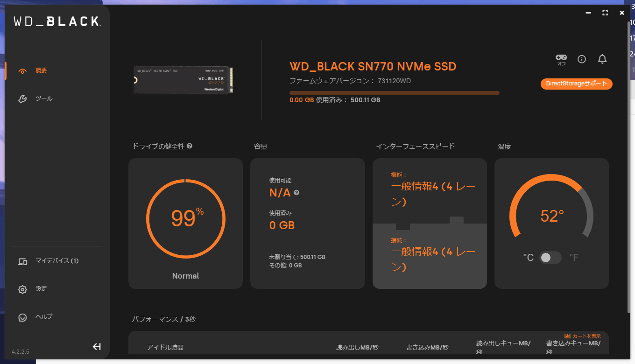Open the 概要 overview eye icon
635x364 pixels.
22,71
